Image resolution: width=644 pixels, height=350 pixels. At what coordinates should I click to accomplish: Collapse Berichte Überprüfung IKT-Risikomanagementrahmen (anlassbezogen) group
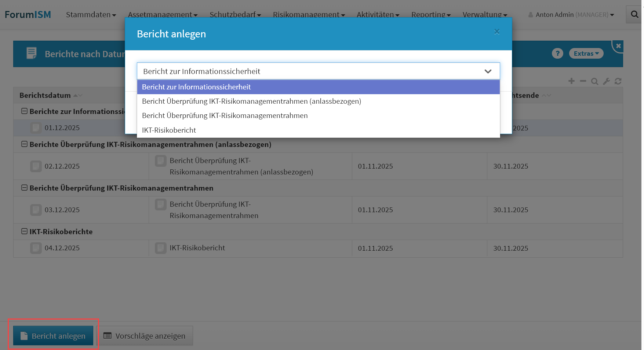pos(25,144)
